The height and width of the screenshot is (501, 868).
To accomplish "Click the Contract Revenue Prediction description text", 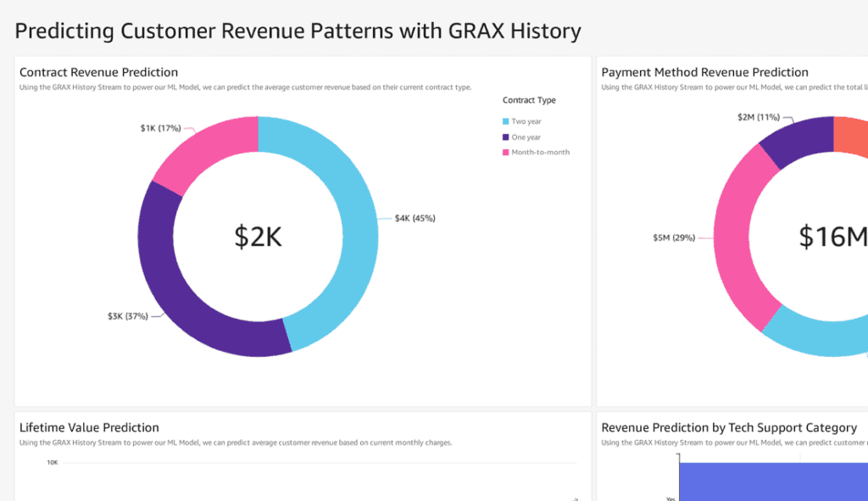I will 245,87.
